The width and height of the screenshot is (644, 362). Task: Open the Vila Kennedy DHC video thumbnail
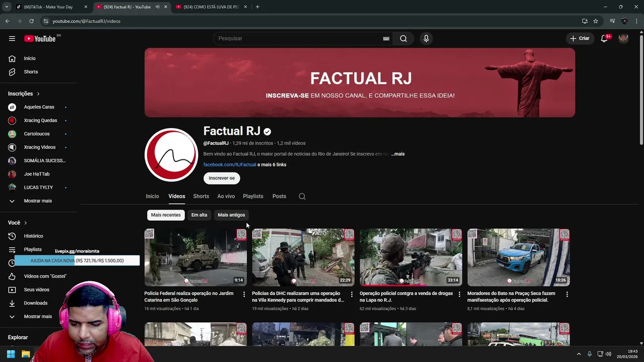[x=303, y=257]
